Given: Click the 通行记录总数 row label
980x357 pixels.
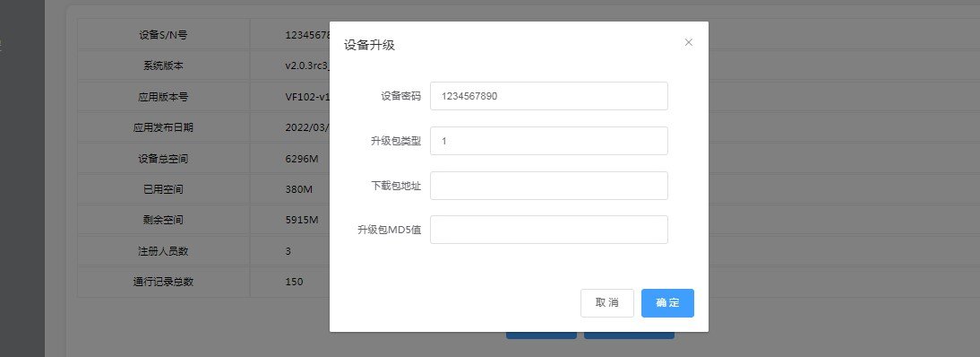Looking at the screenshot, I should point(163,282).
